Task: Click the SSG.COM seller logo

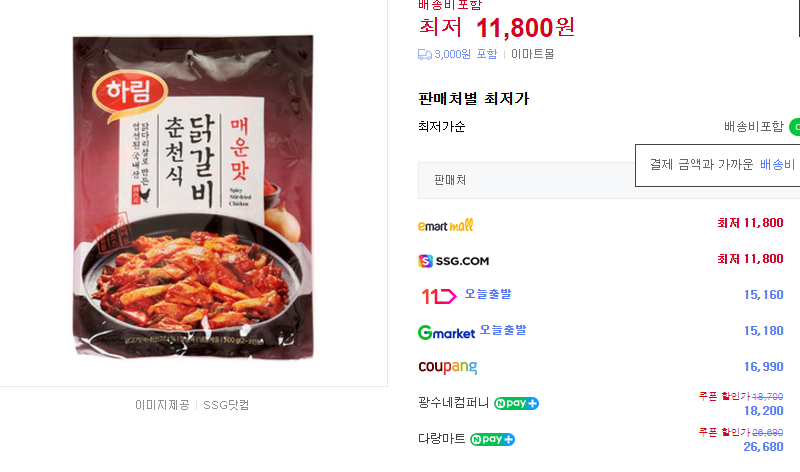Action: point(454,261)
